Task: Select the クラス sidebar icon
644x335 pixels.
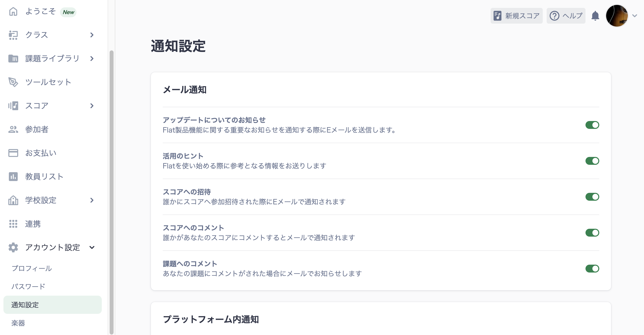Action: (13, 35)
